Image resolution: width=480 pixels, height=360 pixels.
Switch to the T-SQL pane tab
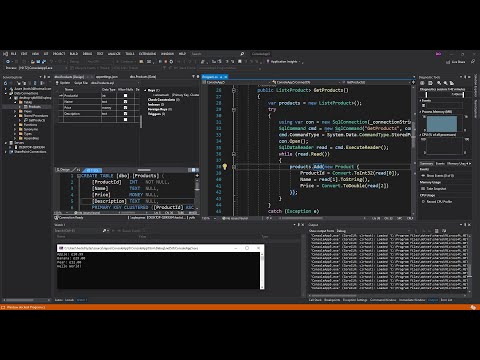click(93, 170)
